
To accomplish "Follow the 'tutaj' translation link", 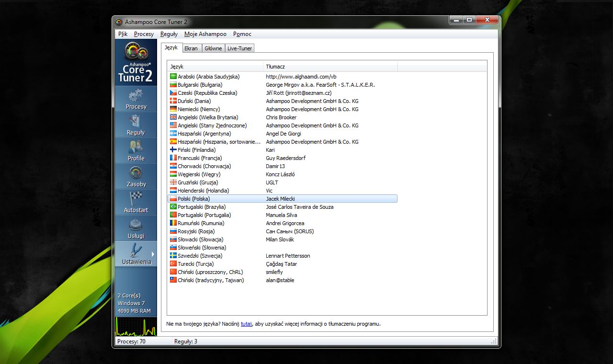I will coord(246,324).
